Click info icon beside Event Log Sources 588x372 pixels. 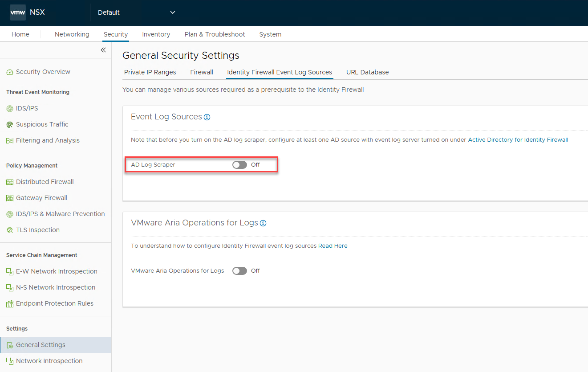[207, 117]
